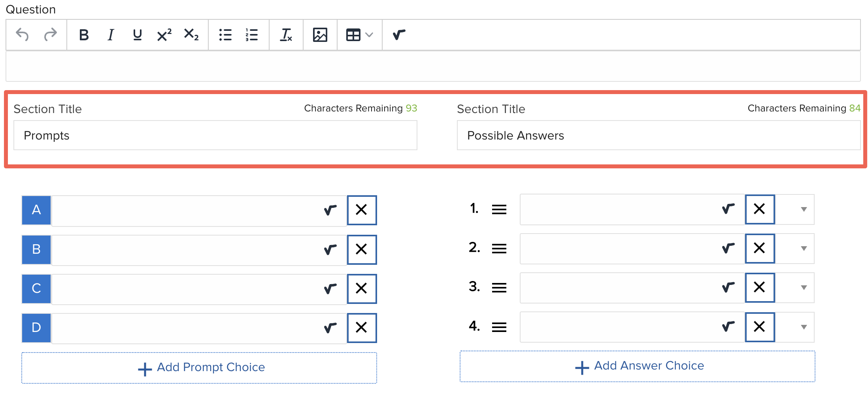868x396 pixels.
Task: Toggle bold formatting
Action: (84, 35)
